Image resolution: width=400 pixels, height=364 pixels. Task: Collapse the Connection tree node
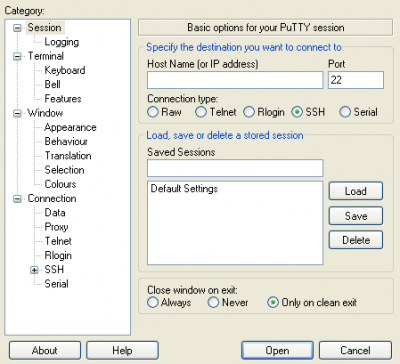(x=17, y=199)
